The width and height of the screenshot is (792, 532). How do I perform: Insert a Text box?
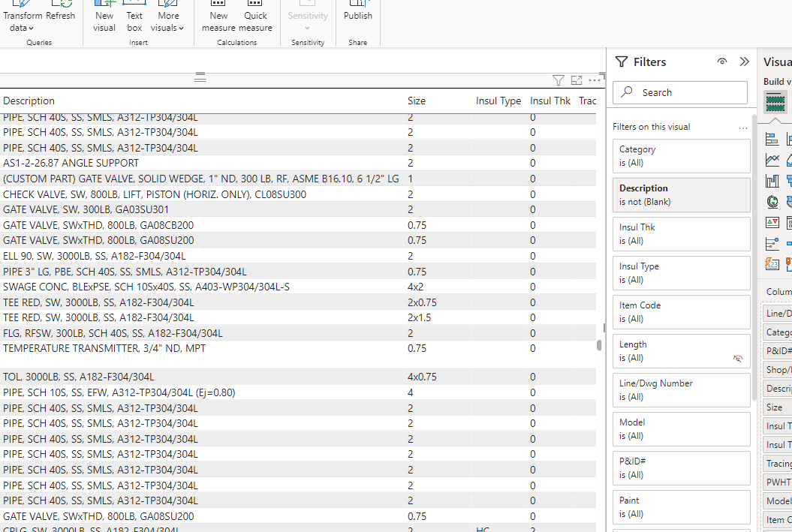pos(134,17)
